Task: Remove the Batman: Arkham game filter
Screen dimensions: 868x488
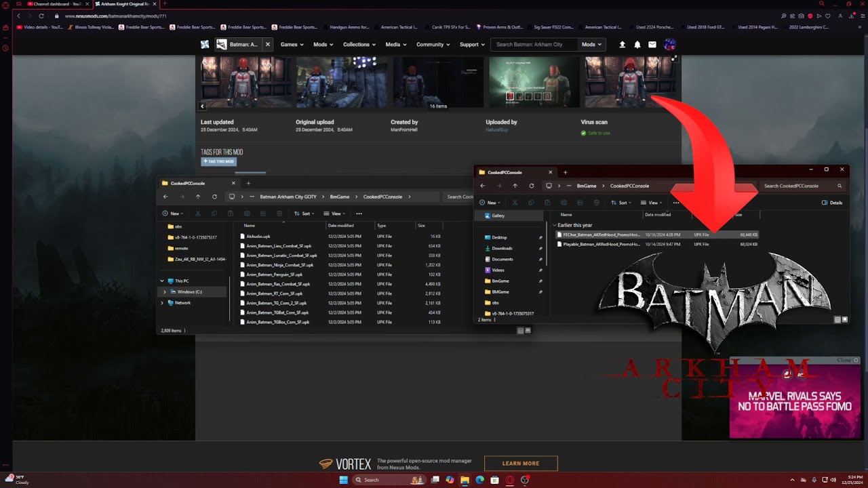Action: click(x=268, y=44)
